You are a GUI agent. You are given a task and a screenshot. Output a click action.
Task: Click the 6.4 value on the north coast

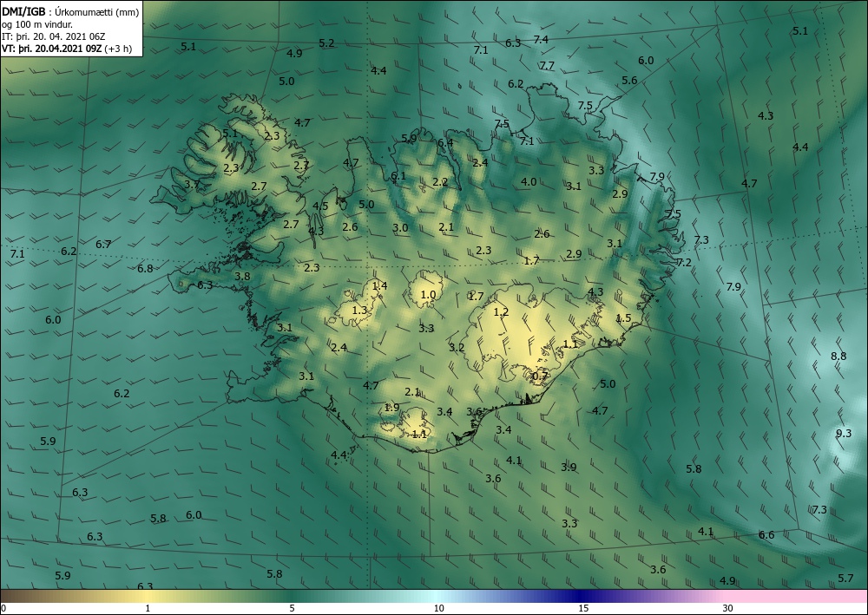click(445, 142)
